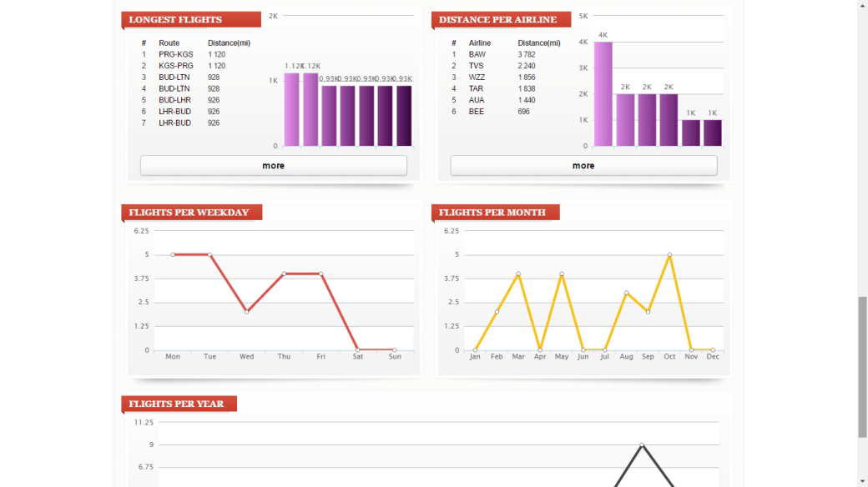Click the Saturday data point on weekday chart
868x487 pixels.
pyautogui.click(x=357, y=349)
